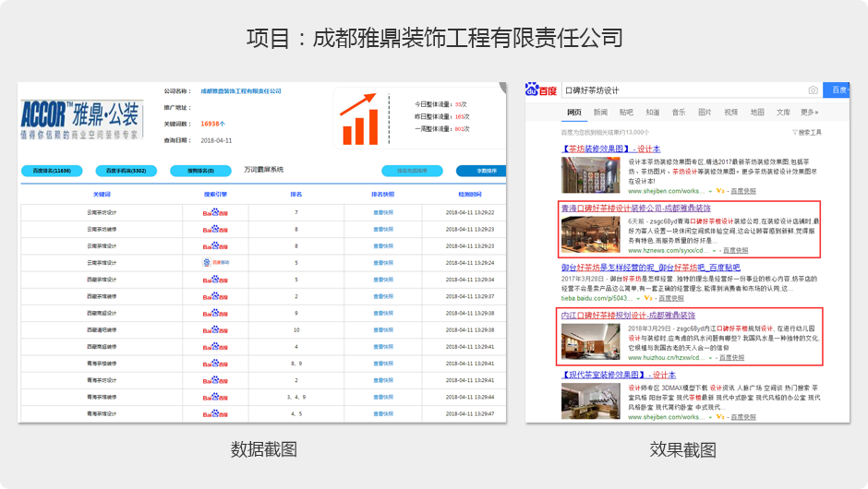Click the blue 百度一下 search button
This screenshot has width=868, height=489.
(837, 90)
